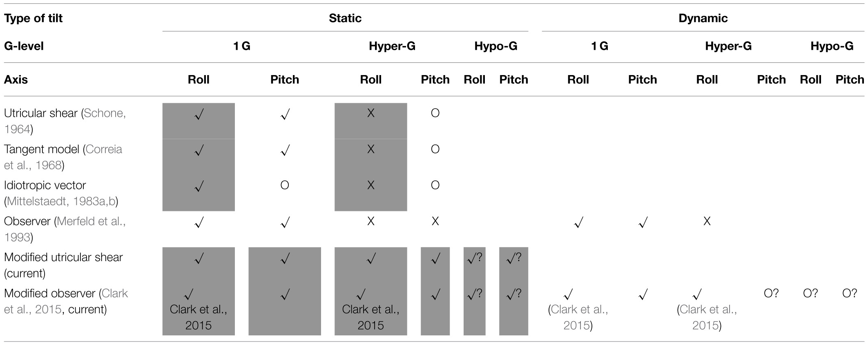Click the Tangent model row label
Screen dimensions: 868x346
(42, 149)
